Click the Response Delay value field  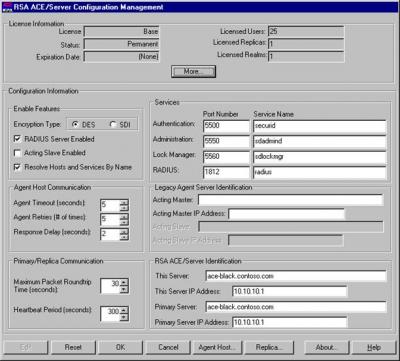tap(110, 234)
